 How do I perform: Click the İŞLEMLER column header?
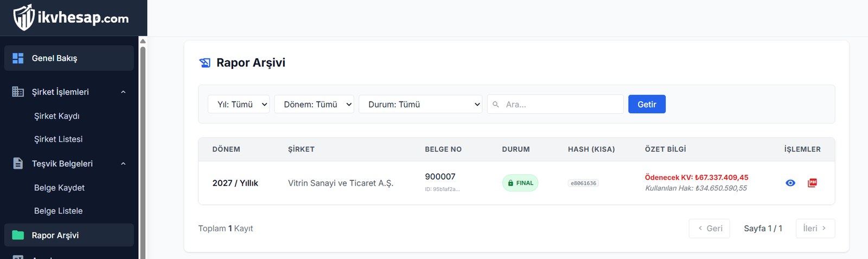click(802, 149)
